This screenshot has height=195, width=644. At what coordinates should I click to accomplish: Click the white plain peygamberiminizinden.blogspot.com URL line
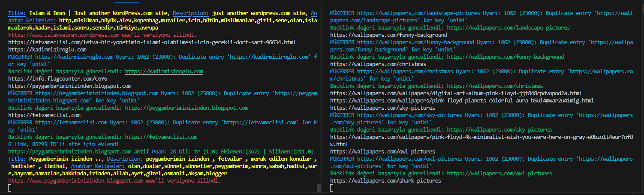[x=70, y=86]
